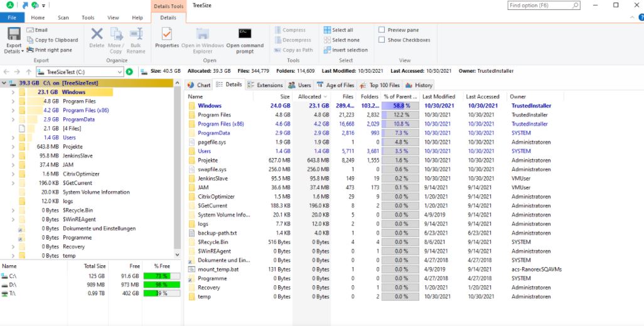Viewport: 644px width, 326px height.
Task: Click the tree pane vertical scrollbar
Action: 178,169
